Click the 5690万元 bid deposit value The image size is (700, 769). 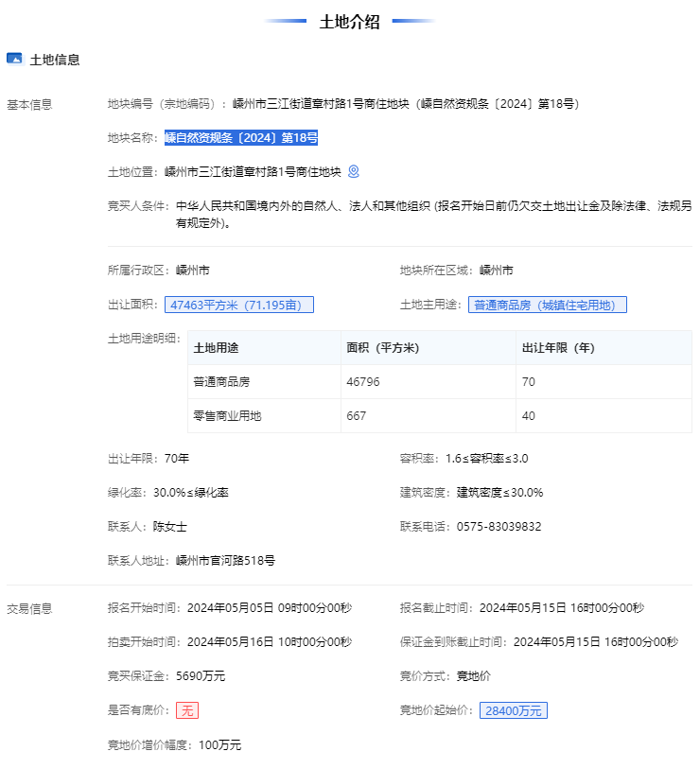click(x=201, y=675)
